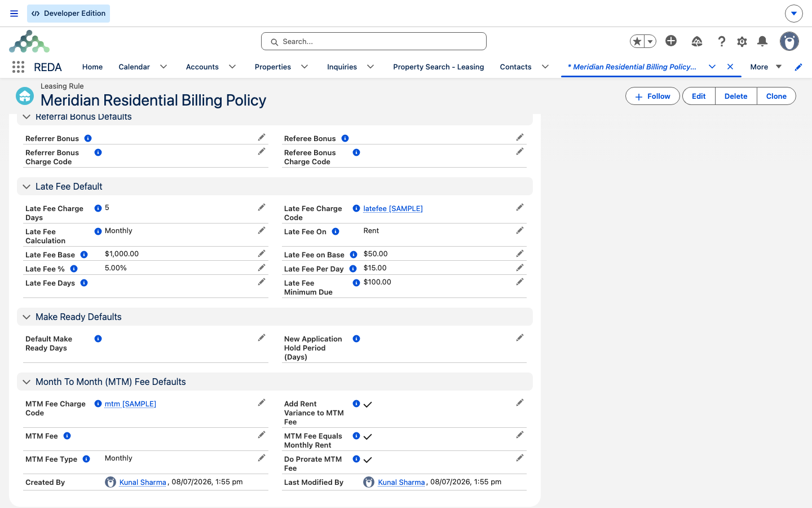Open the Accounts tab dropdown
This screenshot has height=508, width=812.
(x=232, y=67)
